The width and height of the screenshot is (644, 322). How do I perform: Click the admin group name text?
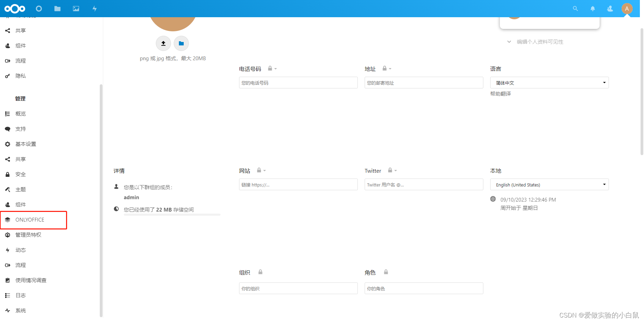point(131,197)
